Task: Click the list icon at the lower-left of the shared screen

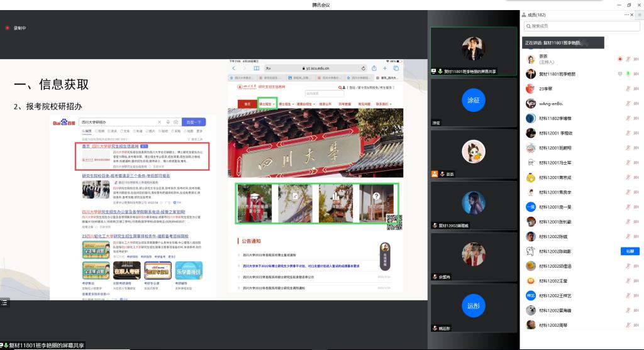Action: pos(4,303)
